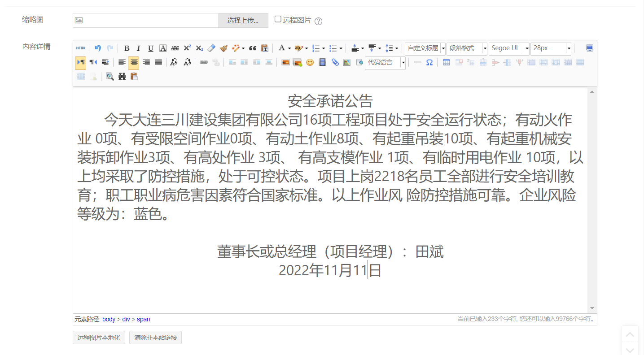
Task: Click the 远程图片本地化 button
Action: pyautogui.click(x=99, y=338)
